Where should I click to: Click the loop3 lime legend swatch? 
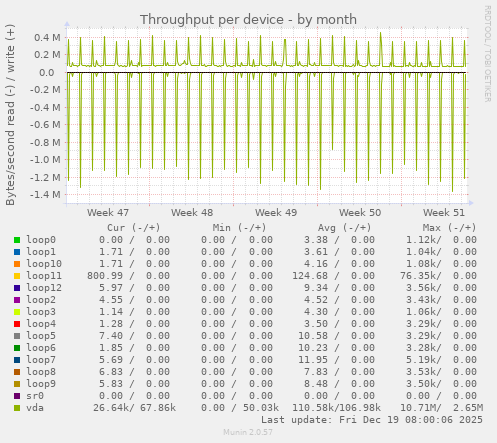coord(17,312)
